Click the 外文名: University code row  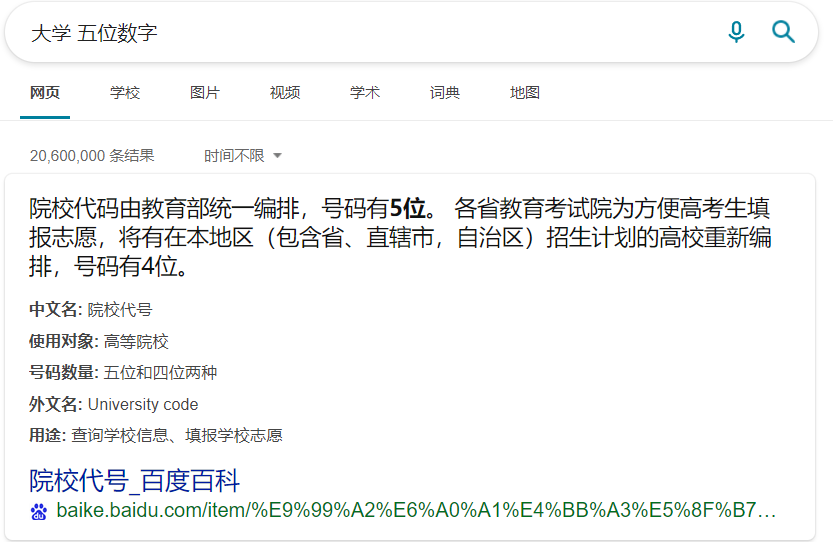point(114,405)
